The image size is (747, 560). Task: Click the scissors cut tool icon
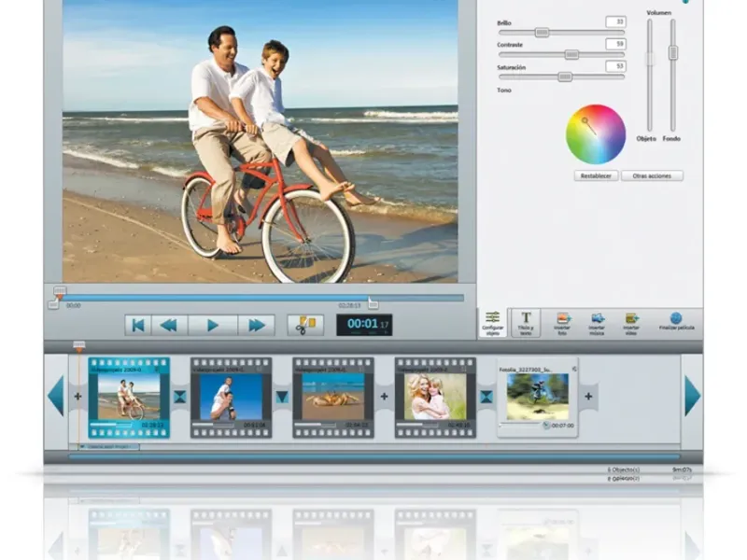(x=305, y=325)
